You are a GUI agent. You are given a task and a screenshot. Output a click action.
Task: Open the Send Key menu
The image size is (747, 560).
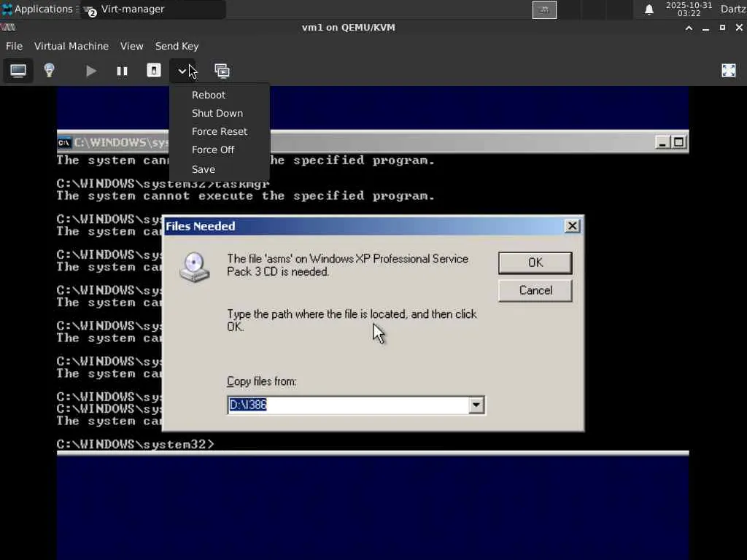[177, 46]
